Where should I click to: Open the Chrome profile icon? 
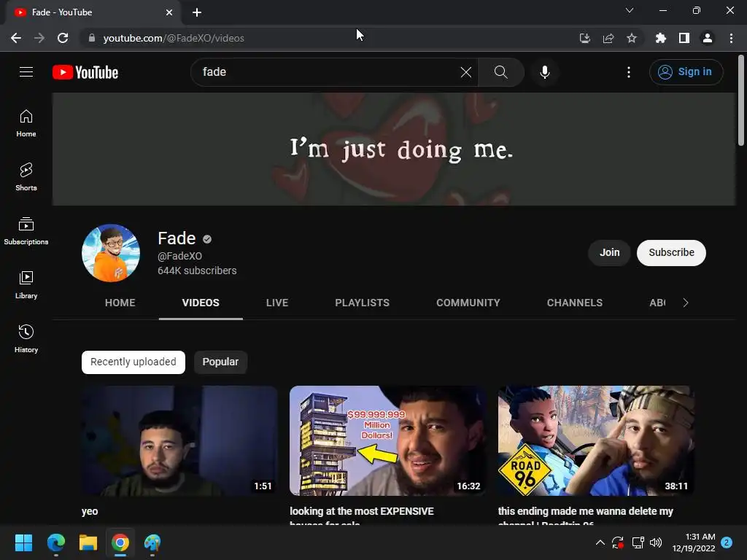(x=708, y=38)
